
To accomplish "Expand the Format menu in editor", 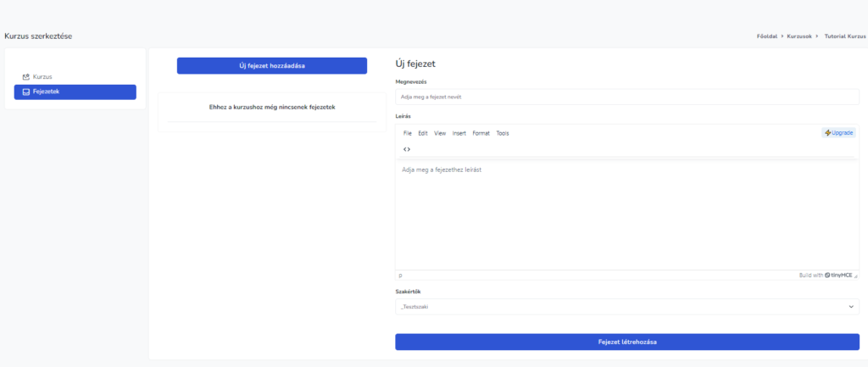I will tap(481, 133).
